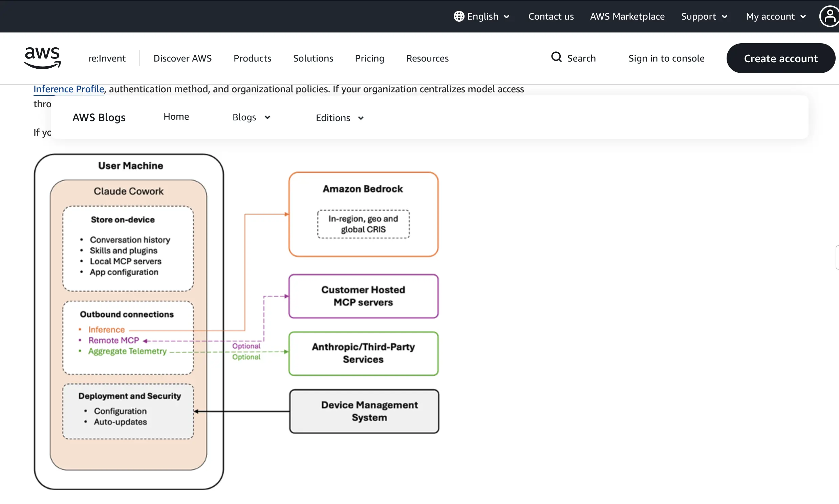This screenshot has width=839, height=504.
Task: Click the side panel tab at right edge
Action: tap(837, 257)
